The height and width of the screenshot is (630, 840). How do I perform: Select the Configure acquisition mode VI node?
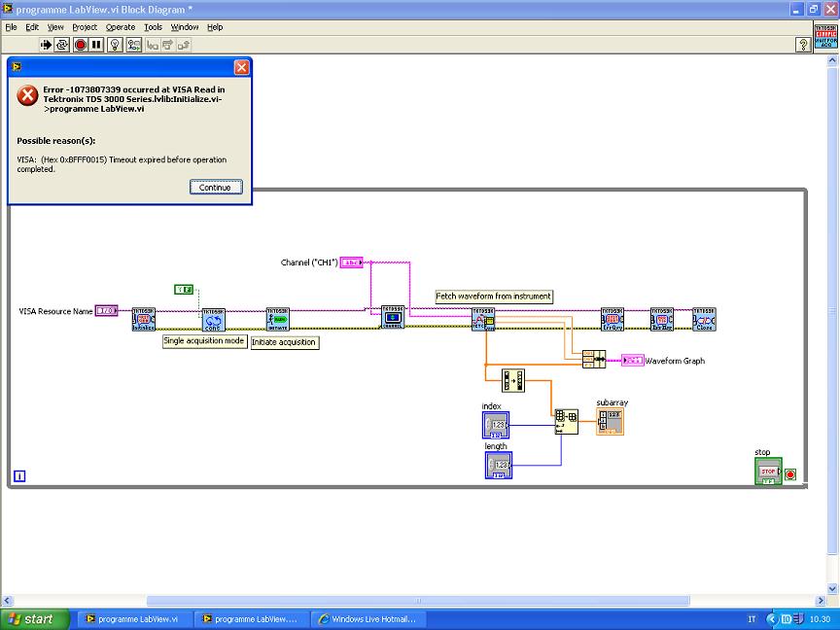213,319
